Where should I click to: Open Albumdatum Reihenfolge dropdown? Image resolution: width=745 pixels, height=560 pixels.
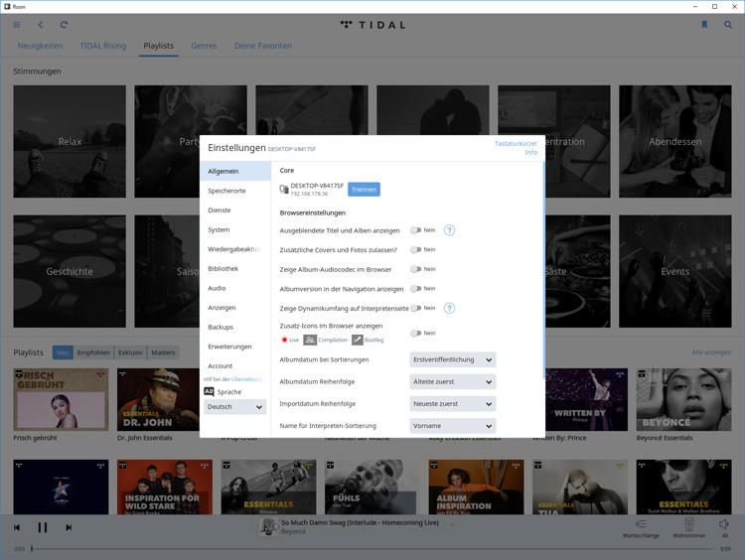[x=453, y=382]
